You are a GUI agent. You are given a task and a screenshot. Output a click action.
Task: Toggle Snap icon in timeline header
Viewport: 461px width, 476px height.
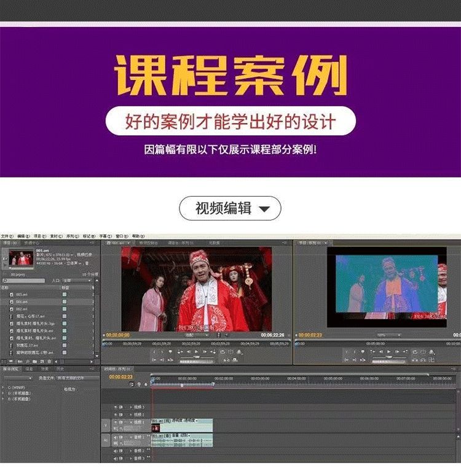tap(132, 384)
